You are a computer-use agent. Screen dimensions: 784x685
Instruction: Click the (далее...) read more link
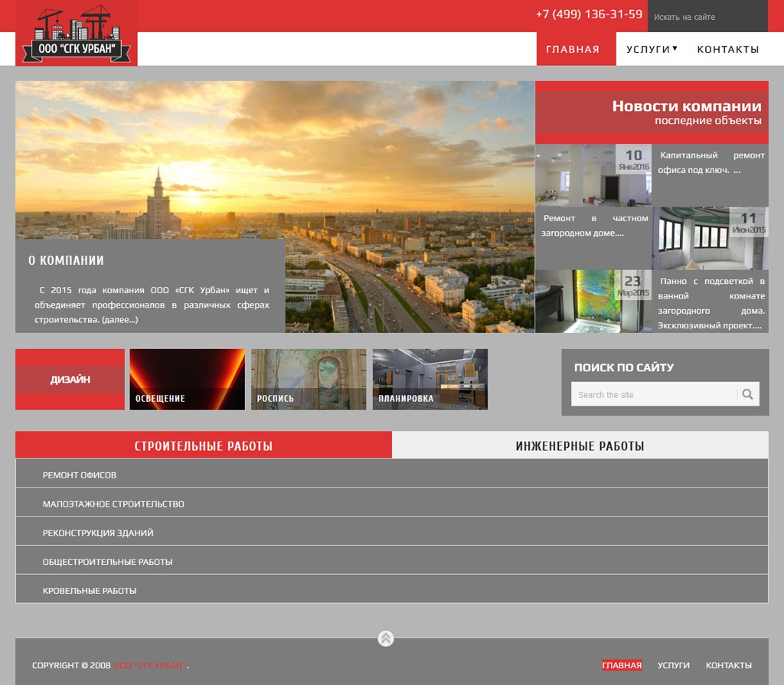coord(120,319)
